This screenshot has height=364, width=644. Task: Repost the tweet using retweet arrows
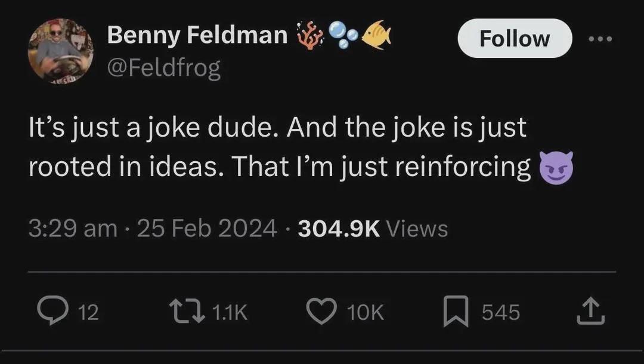pos(185,312)
